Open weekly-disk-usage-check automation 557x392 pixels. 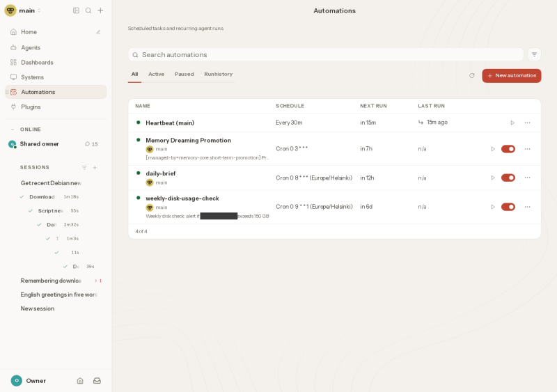click(x=182, y=198)
